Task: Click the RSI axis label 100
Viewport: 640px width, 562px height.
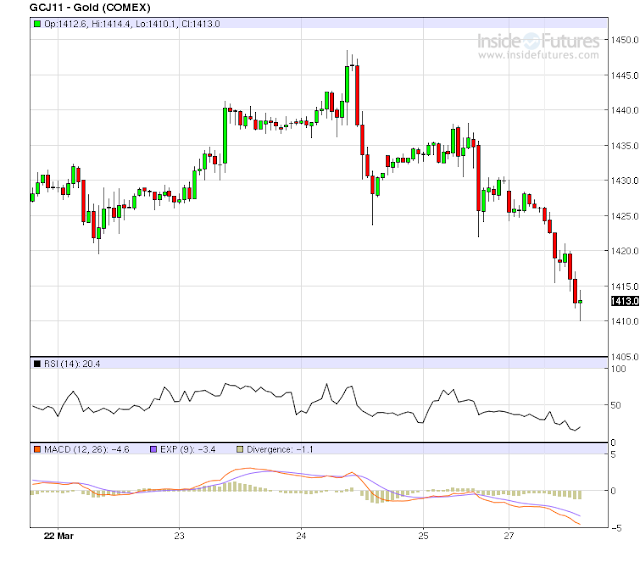Action: tap(618, 369)
